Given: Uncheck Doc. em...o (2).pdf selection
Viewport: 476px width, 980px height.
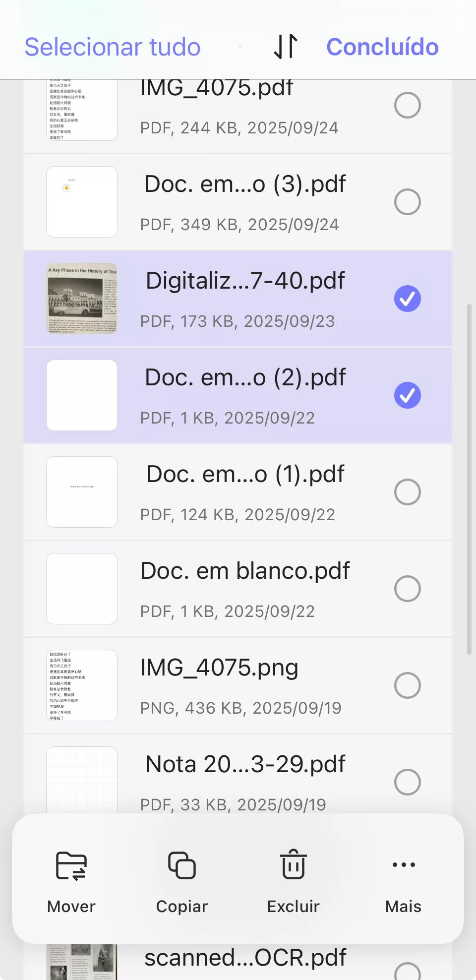Looking at the screenshot, I should pos(408,395).
